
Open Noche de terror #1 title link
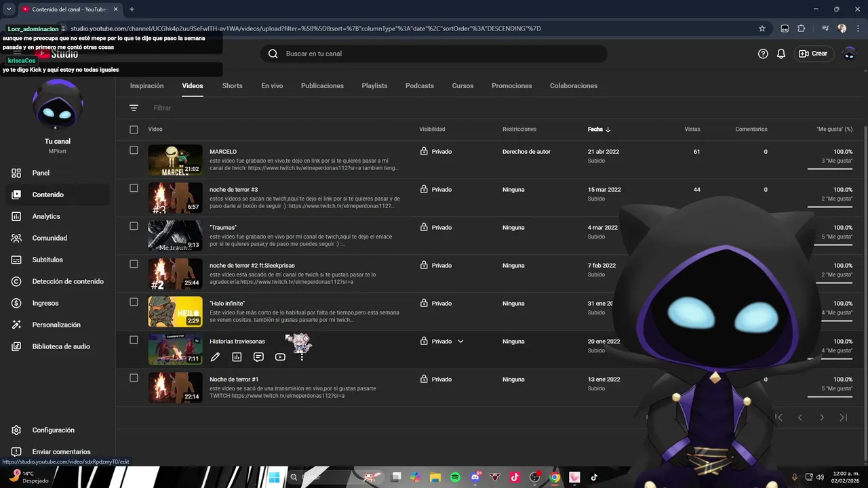coord(234,380)
